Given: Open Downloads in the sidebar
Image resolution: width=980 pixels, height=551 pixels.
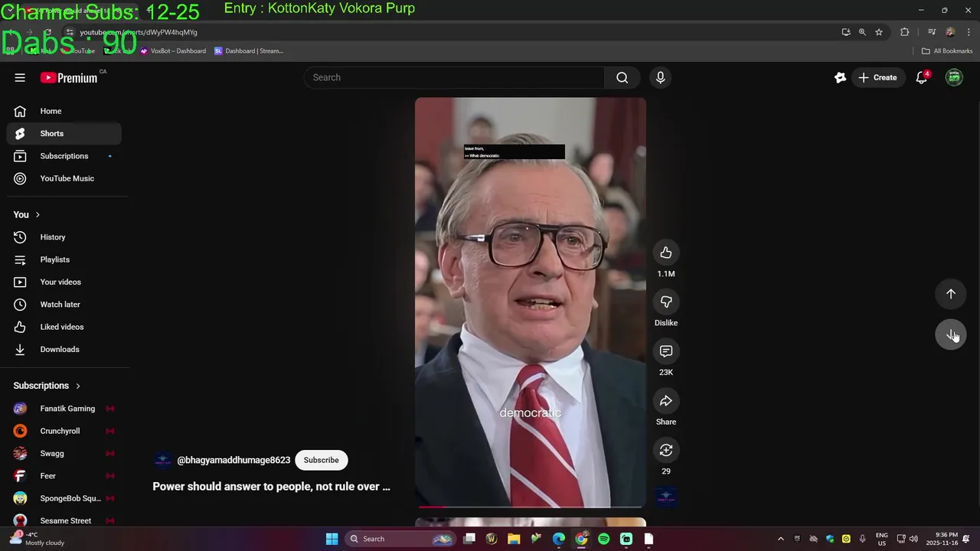Looking at the screenshot, I should coord(64,349).
